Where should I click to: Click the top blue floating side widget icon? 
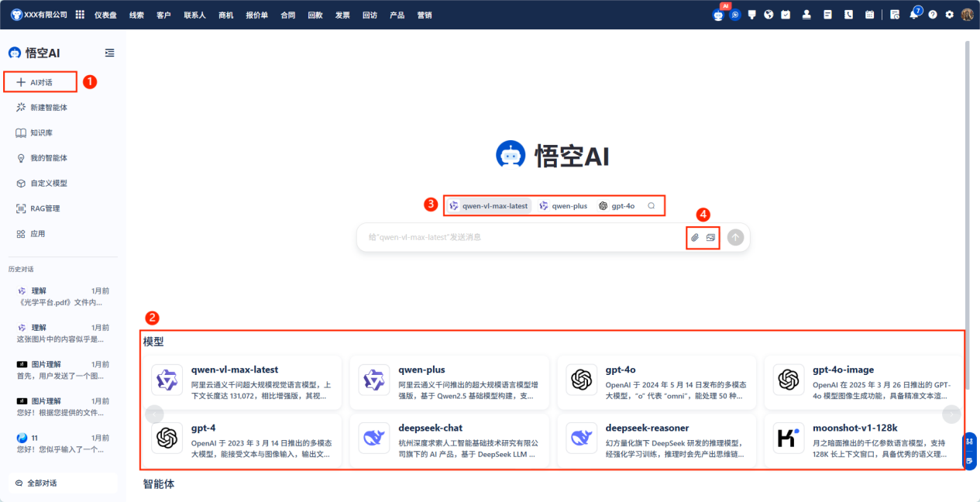pos(969,442)
